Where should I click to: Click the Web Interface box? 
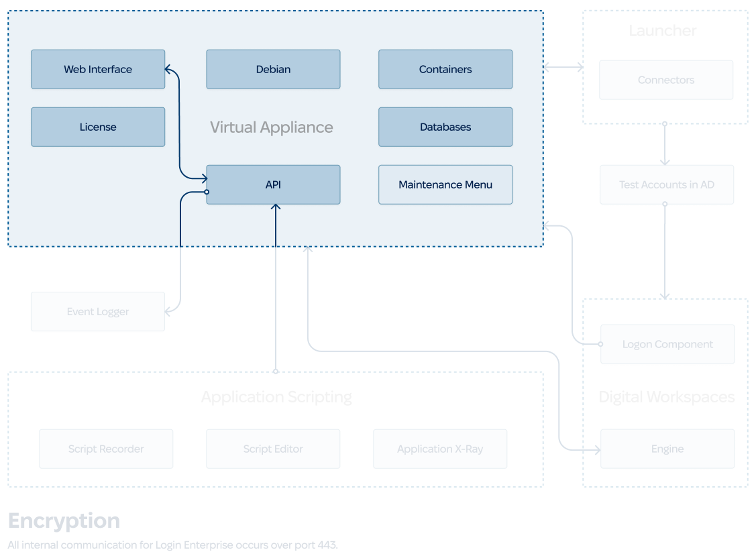coord(98,69)
